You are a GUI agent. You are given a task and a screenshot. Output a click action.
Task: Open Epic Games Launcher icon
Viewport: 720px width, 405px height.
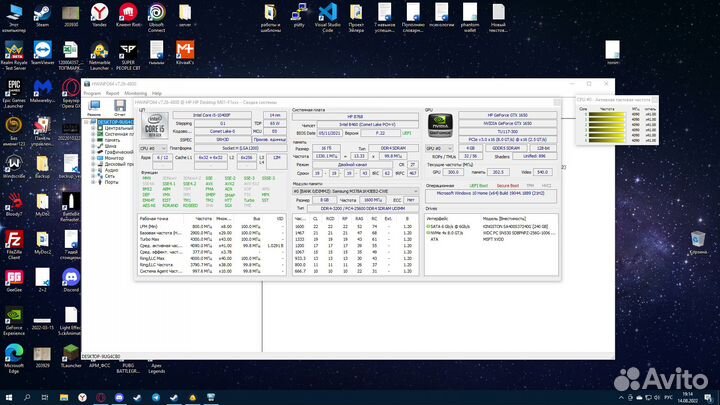pos(14,93)
